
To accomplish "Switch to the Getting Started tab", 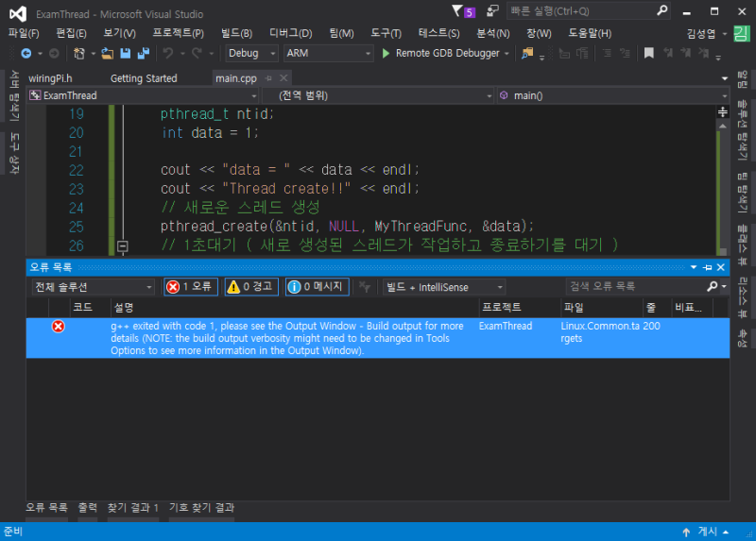I will tap(144, 78).
